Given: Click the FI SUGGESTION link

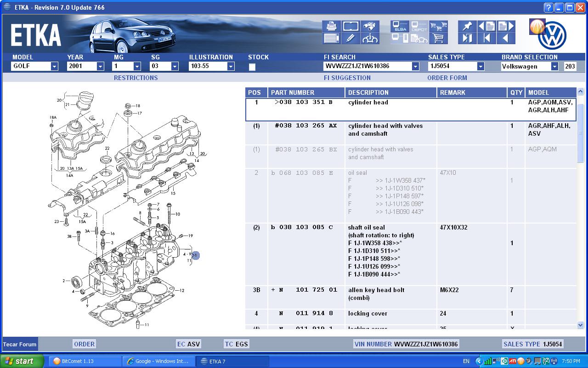Looking at the screenshot, I should pyautogui.click(x=347, y=78).
